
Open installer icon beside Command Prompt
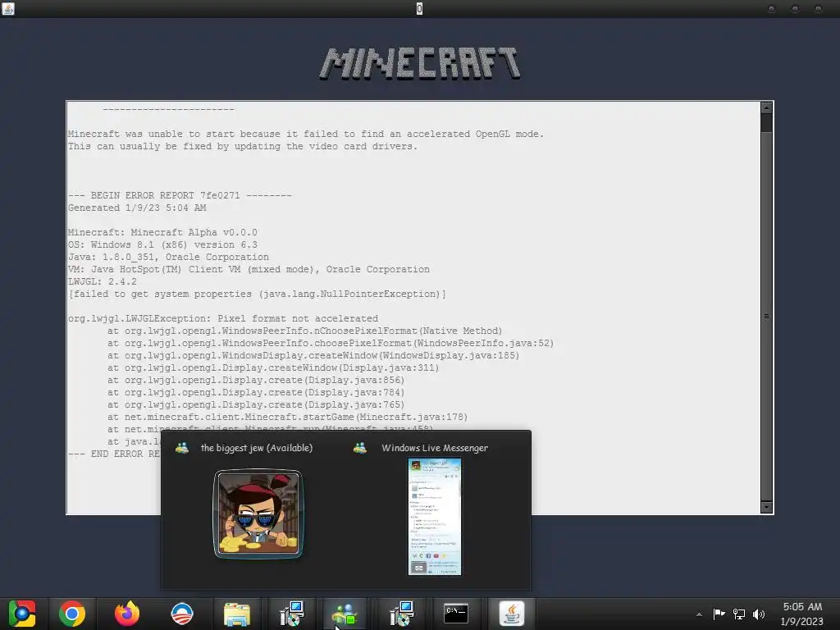tap(402, 614)
